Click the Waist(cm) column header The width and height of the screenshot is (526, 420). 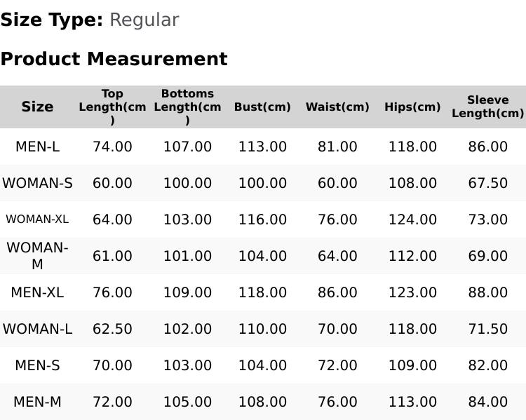pos(337,107)
